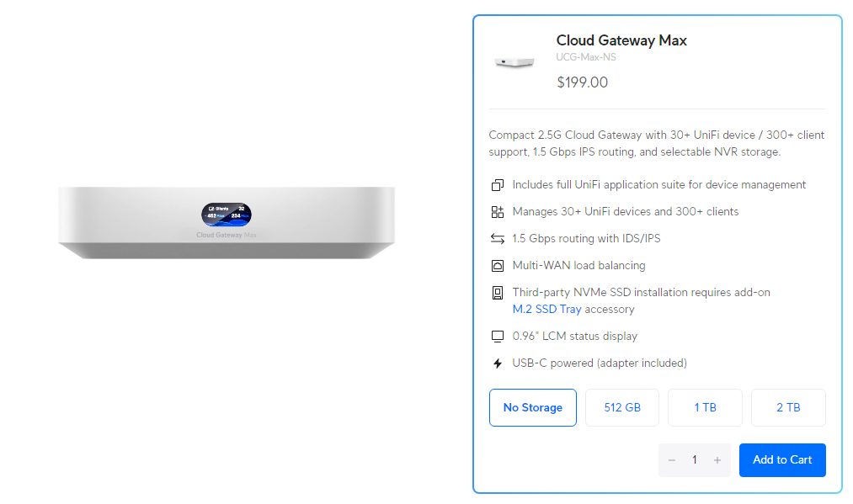The height and width of the screenshot is (504, 853).
Task: Increase quantity with the plus button
Action: 717,460
